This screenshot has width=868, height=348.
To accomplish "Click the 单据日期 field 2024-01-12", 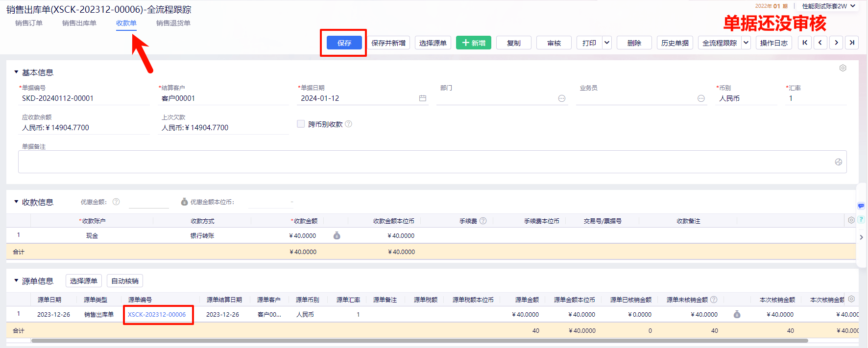I will [x=362, y=98].
